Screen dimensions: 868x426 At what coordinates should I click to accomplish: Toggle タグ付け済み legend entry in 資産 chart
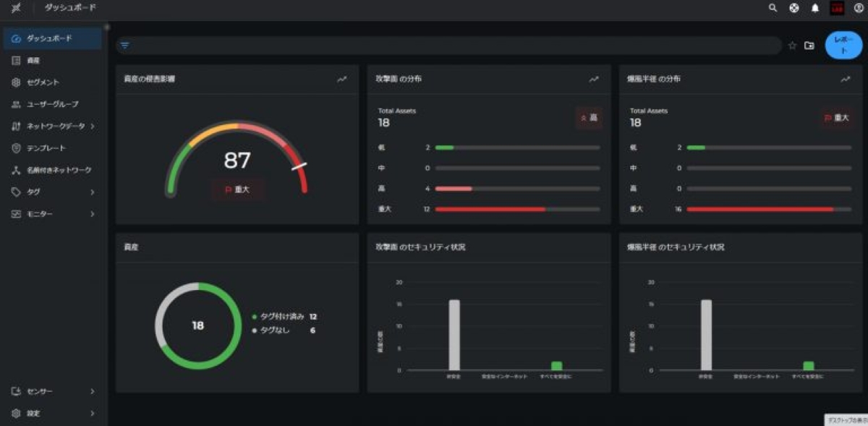284,317
